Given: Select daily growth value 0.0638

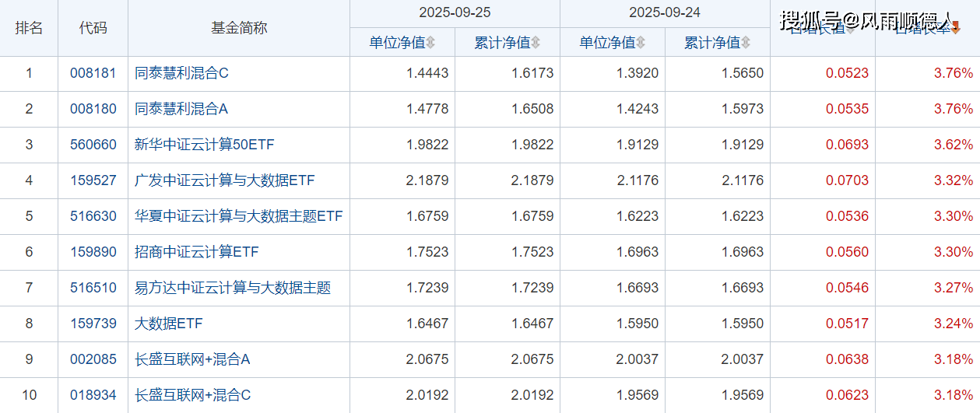Looking at the screenshot, I should [848, 359].
